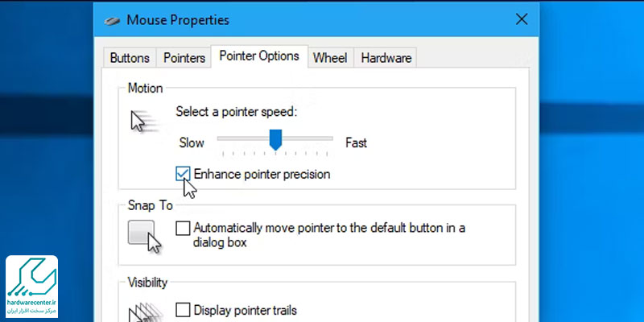Click the mouse icon in title bar
The width and height of the screenshot is (644, 322).
tap(112, 20)
